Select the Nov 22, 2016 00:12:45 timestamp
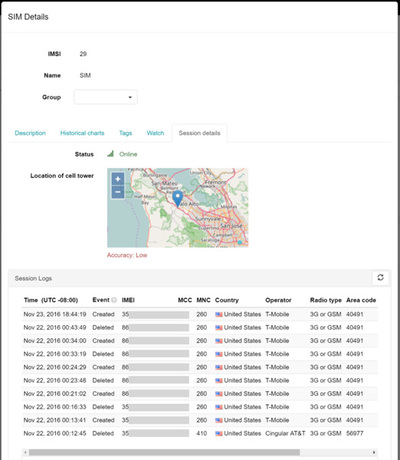Screen dimensions: 400x460 pos(55,433)
